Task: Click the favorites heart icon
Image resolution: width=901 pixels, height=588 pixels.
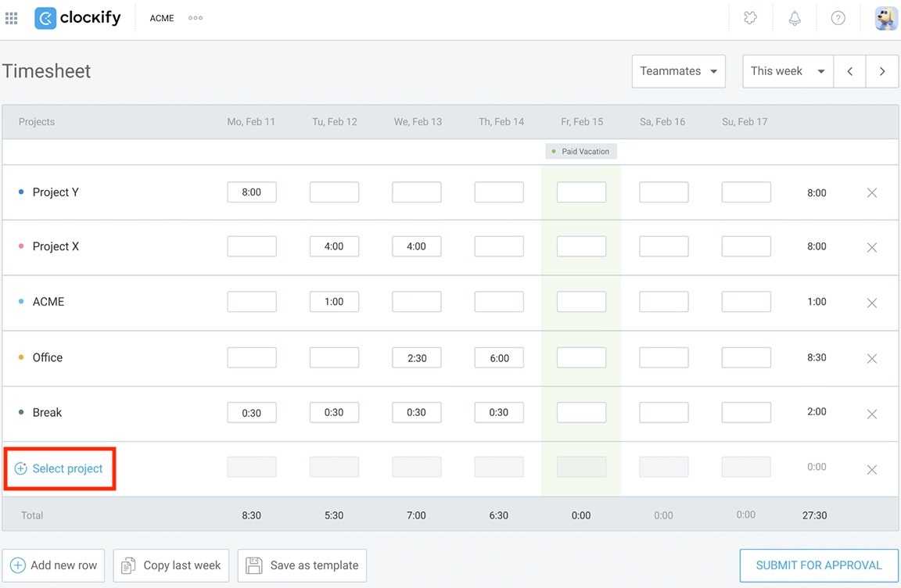Action: (750, 18)
